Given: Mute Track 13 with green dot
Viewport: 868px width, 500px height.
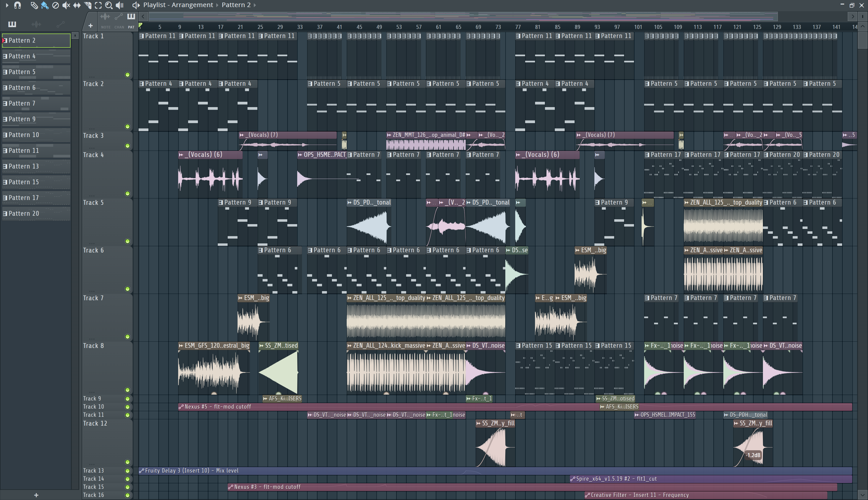Looking at the screenshot, I should tap(127, 471).
